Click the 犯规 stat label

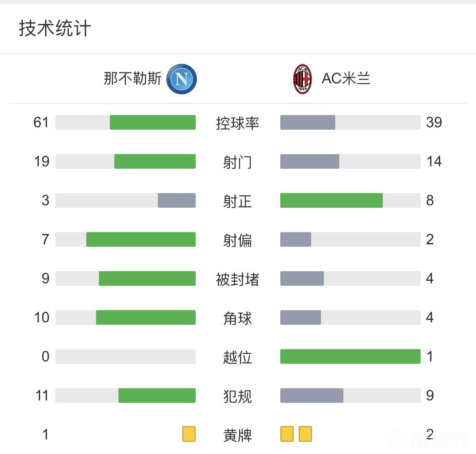(238, 396)
